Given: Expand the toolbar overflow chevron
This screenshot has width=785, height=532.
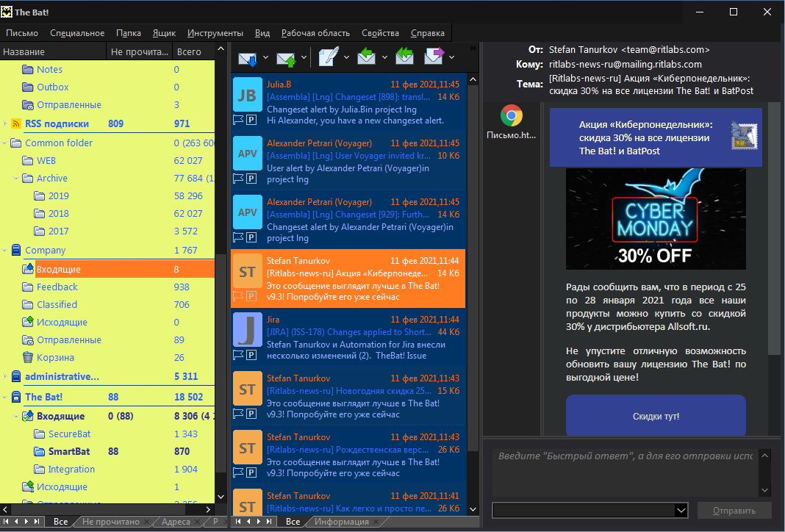Looking at the screenshot, I should click(473, 48).
